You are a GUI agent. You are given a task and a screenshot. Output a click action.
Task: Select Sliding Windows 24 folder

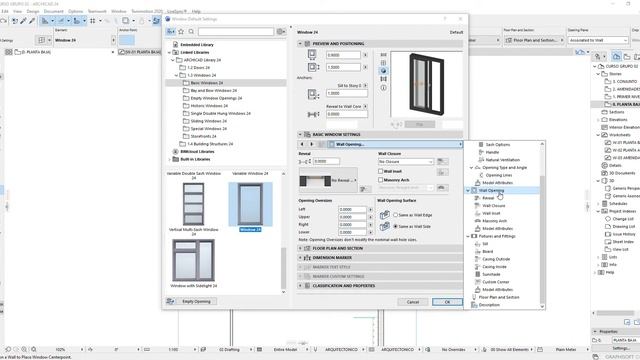[208, 121]
